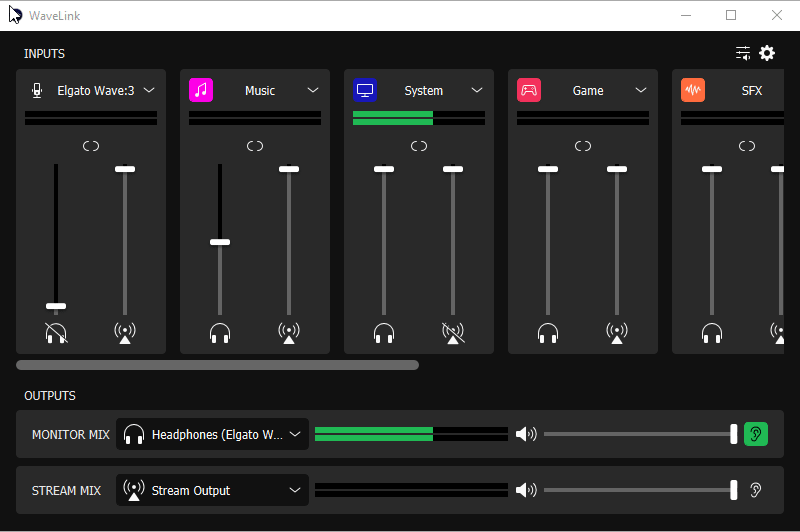
Task: Click the pink Music channel icon
Action: coord(201,90)
